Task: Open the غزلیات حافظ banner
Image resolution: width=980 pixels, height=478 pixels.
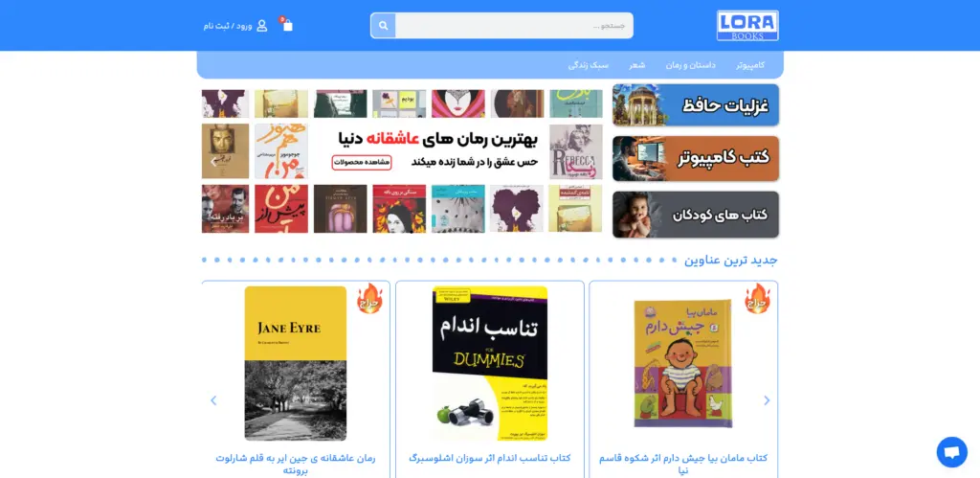Action: pos(696,105)
